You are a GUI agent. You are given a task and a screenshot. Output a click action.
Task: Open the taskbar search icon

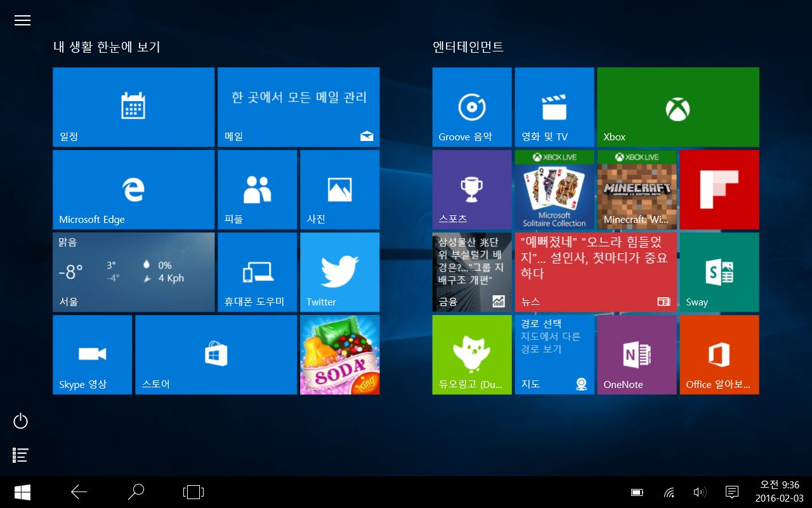pyautogui.click(x=136, y=492)
